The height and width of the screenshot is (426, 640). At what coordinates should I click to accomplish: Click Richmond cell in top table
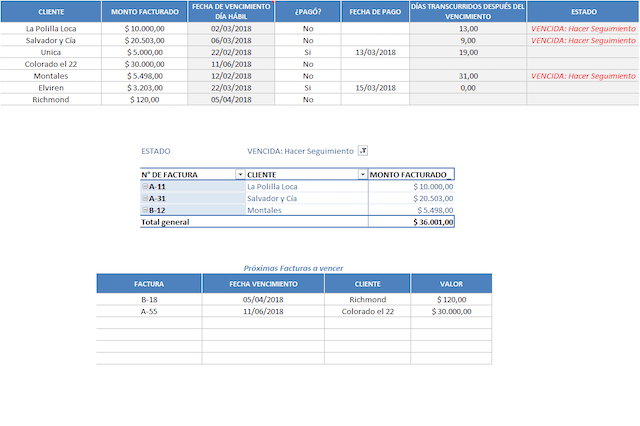coord(51,100)
